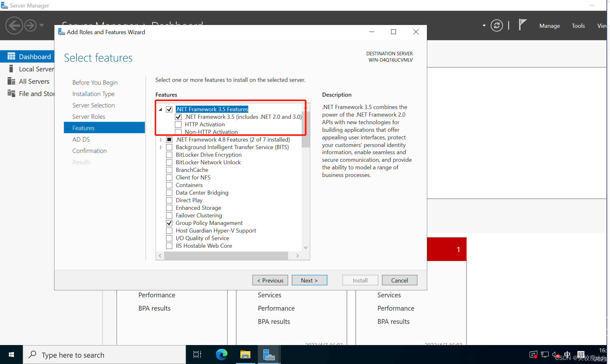610x364 pixels.
Task: Click the Next button
Action: click(309, 280)
